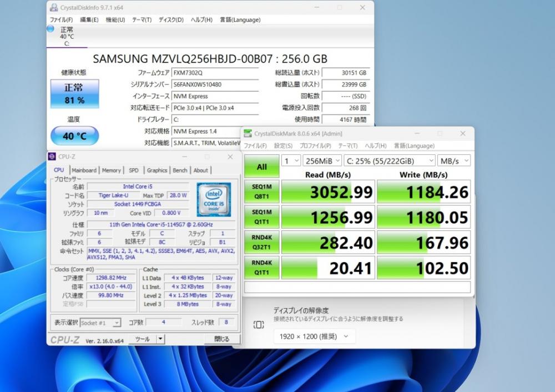Open ファイル(F) menu in CrystalDiskMark
This screenshot has height=392, width=555.
point(255,145)
